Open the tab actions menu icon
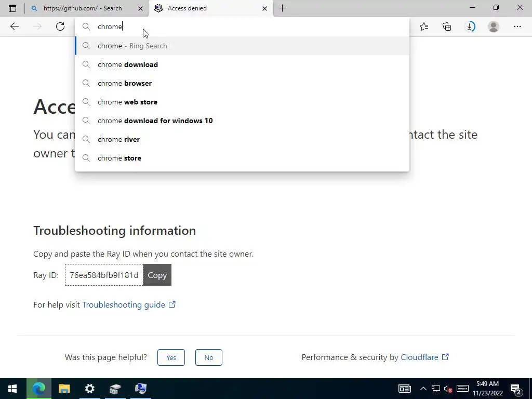This screenshot has height=399, width=532. [12, 8]
